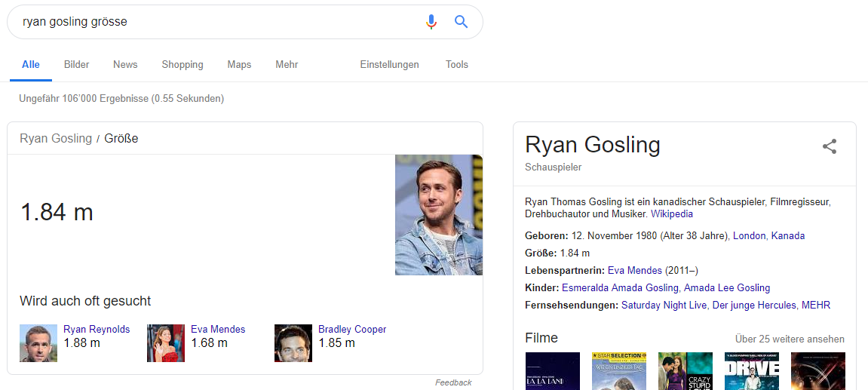Open Crazy Stupid Love movie poster
This screenshot has height=390, width=868.
686,371
